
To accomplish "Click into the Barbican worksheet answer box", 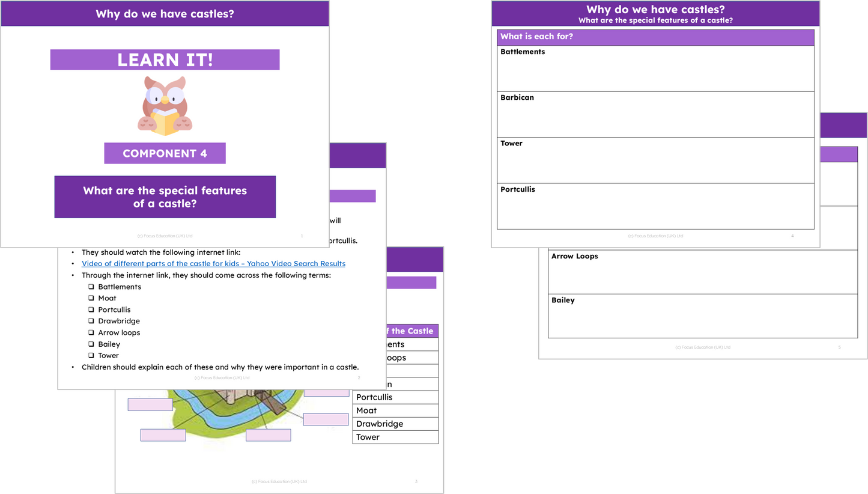I will click(655, 118).
